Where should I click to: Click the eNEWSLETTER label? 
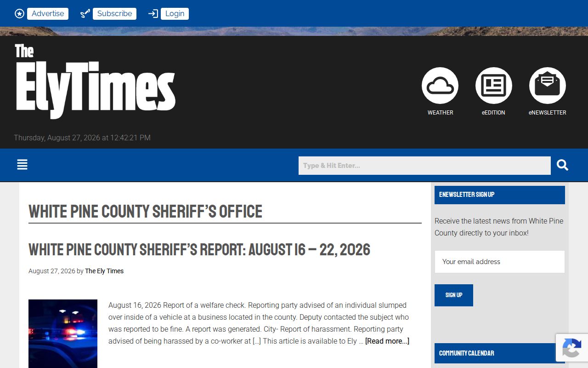click(548, 113)
